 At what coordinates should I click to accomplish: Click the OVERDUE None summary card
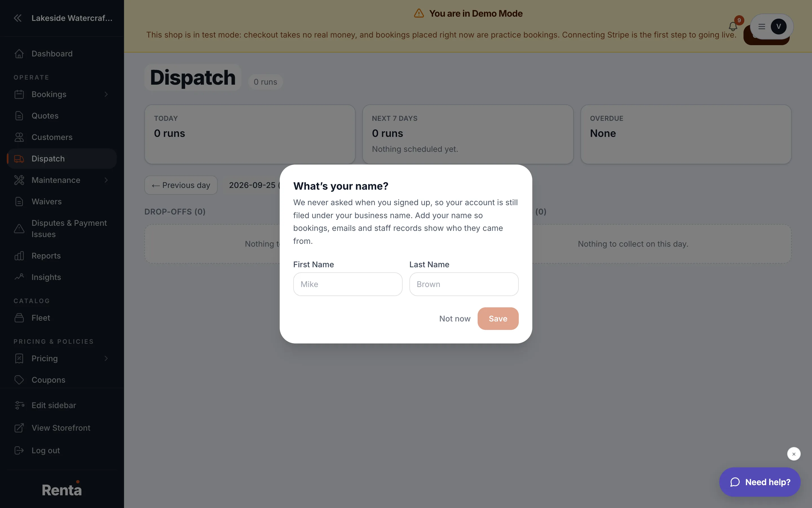pos(686,134)
